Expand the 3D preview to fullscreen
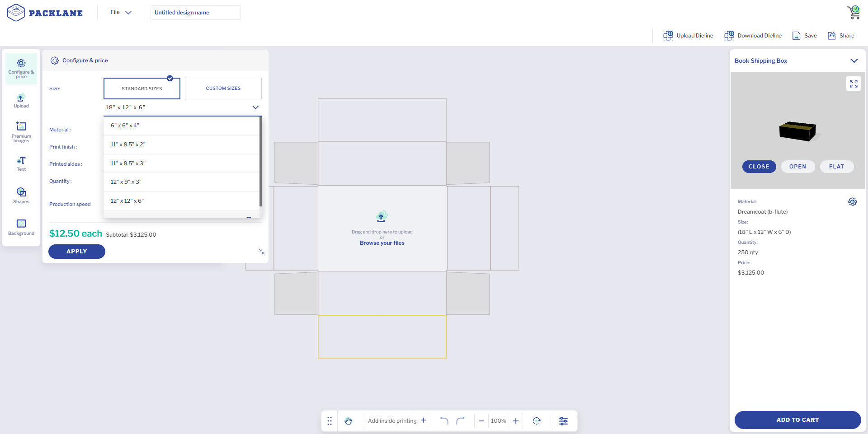 pos(853,84)
